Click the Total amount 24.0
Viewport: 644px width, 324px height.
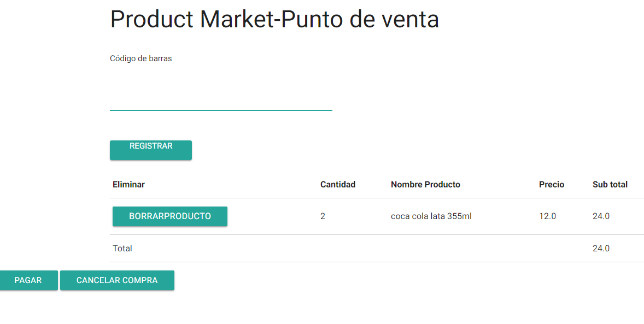click(601, 249)
